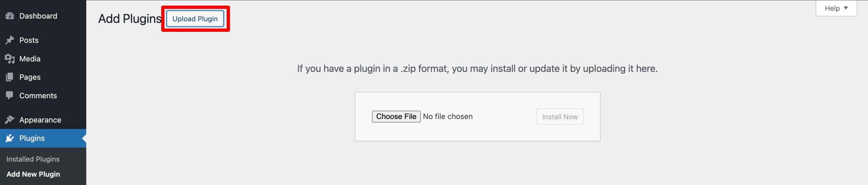Viewport: 868px width, 185px height.
Task: Navigate to the Pages text label
Action: click(30, 77)
